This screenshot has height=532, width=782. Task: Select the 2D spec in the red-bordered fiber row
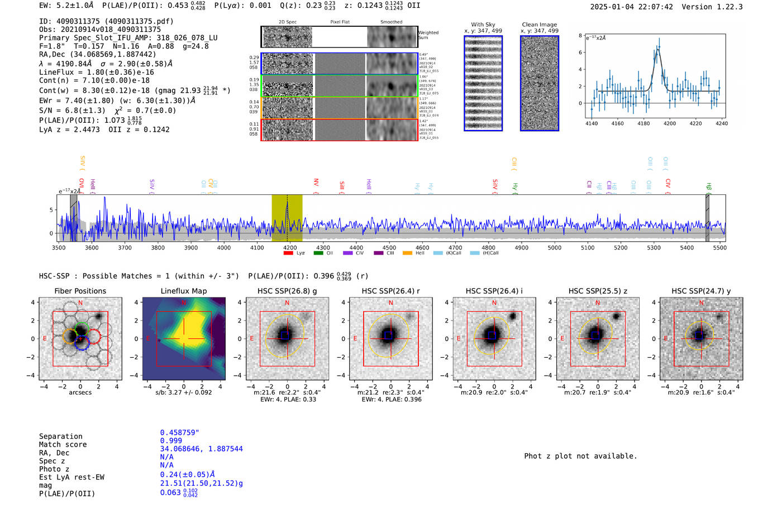click(x=288, y=130)
